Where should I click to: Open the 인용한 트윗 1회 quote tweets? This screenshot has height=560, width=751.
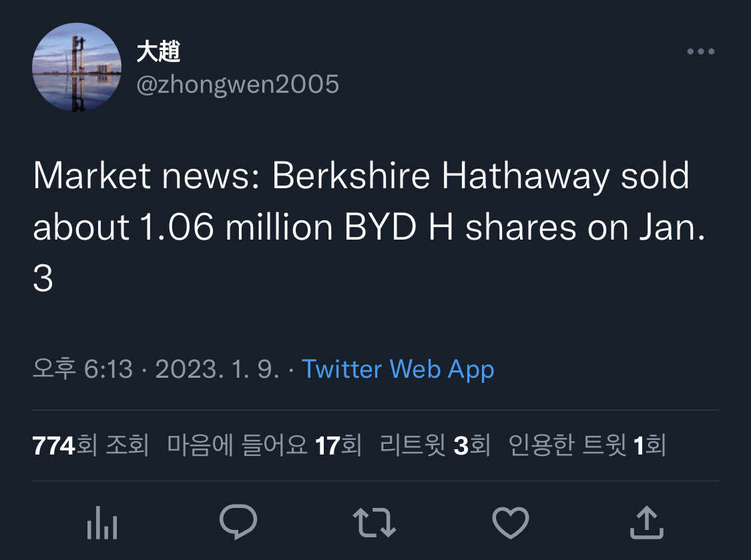point(587,445)
